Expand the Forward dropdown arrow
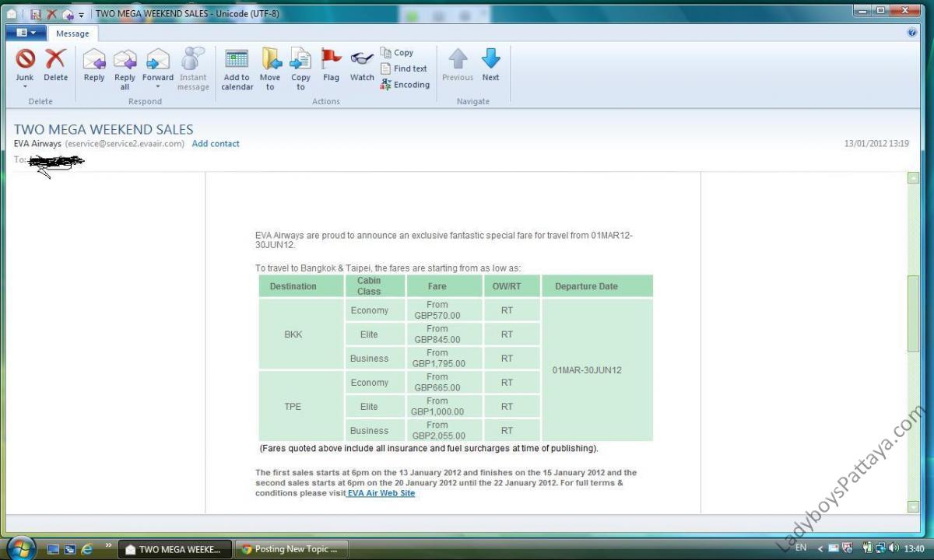Image resolution: width=934 pixels, height=560 pixels. tap(158, 86)
